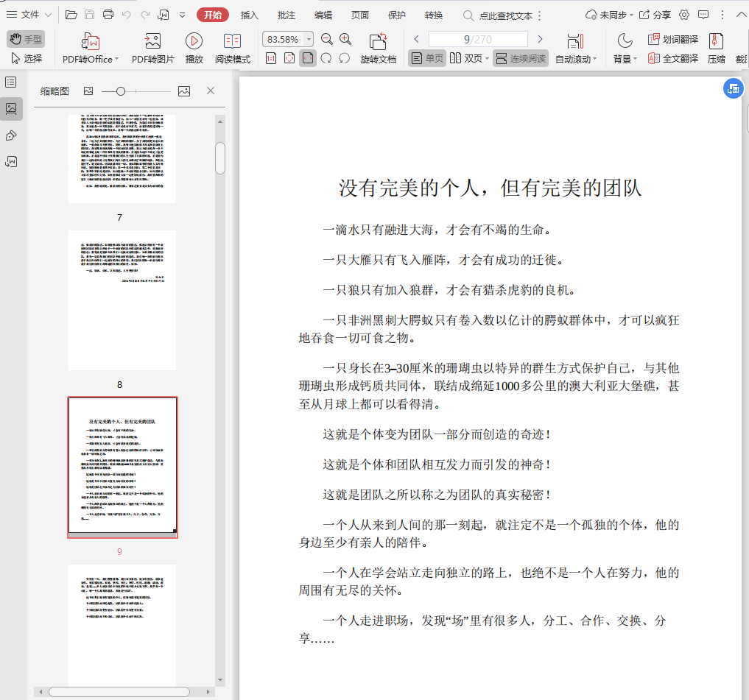Viewport: 749px width, 700px height.
Task: Go to the previous page arrow
Action: coord(417,39)
